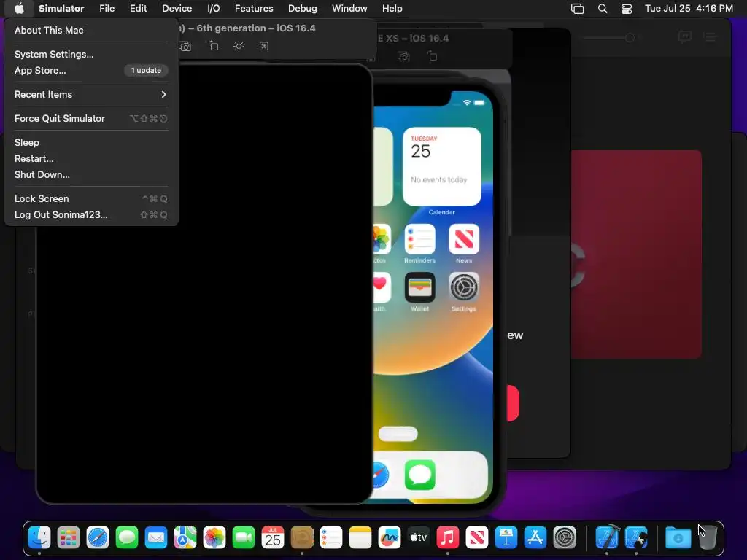Open News app on iPhone simulator
The image size is (747, 560).
(x=463, y=239)
